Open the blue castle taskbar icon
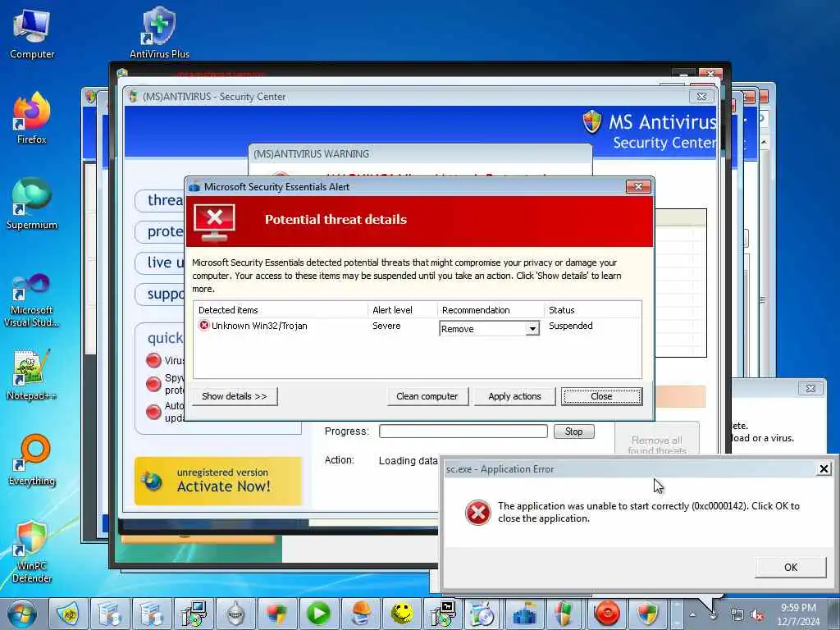The width and height of the screenshot is (840, 630). 524,614
